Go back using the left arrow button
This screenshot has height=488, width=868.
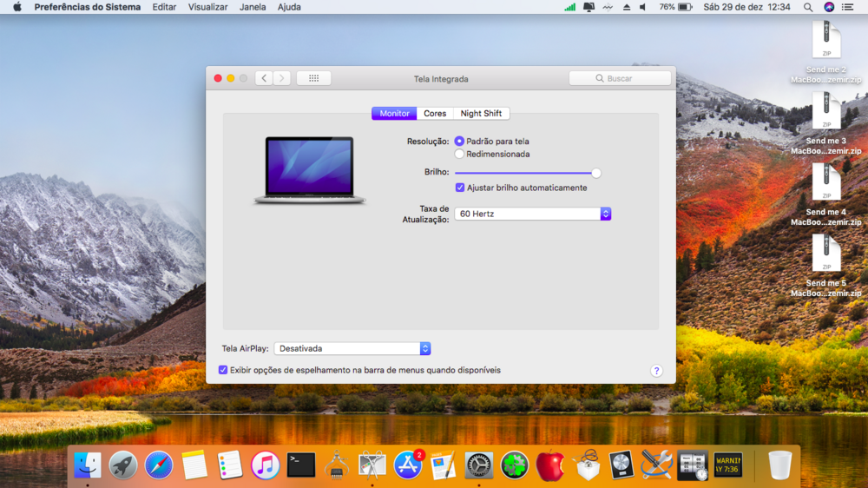[x=264, y=78]
